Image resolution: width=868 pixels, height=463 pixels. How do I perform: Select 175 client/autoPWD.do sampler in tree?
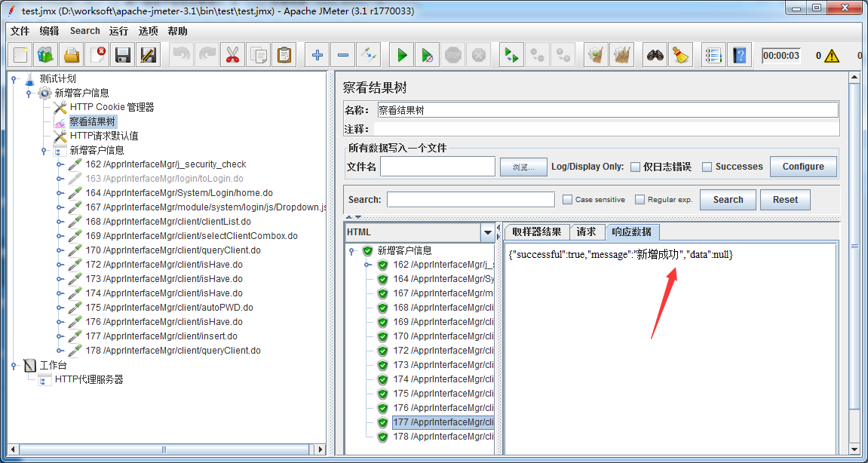tap(170, 308)
